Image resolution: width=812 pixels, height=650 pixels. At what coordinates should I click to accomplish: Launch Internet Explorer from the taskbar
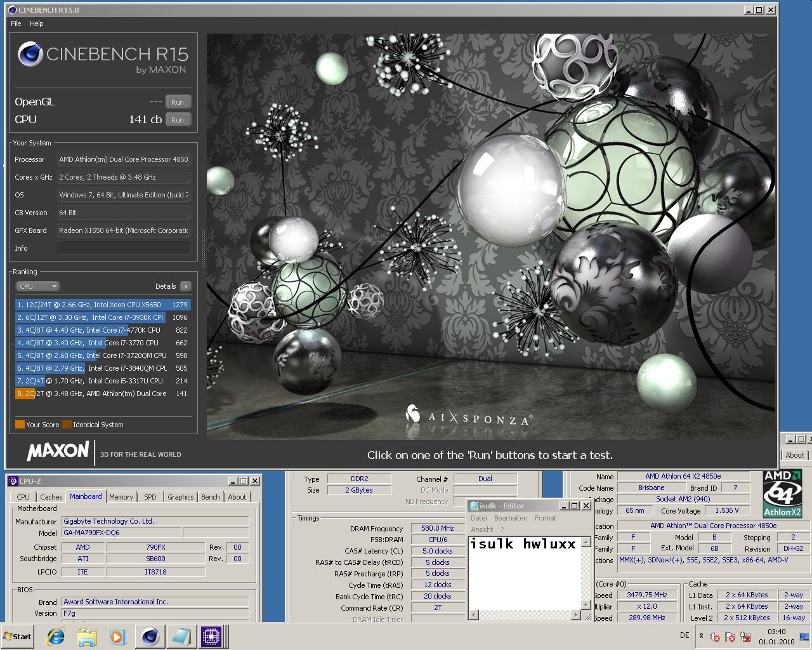point(56,637)
